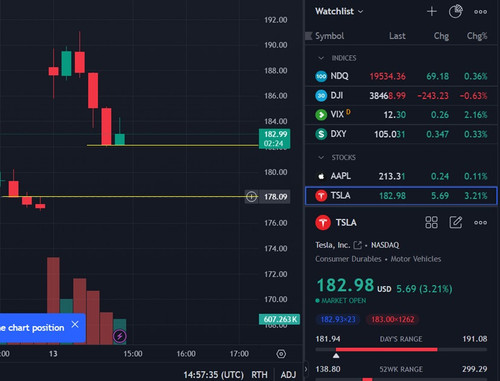Click the AAPL apple logo icon
500x381 pixels.
321,176
